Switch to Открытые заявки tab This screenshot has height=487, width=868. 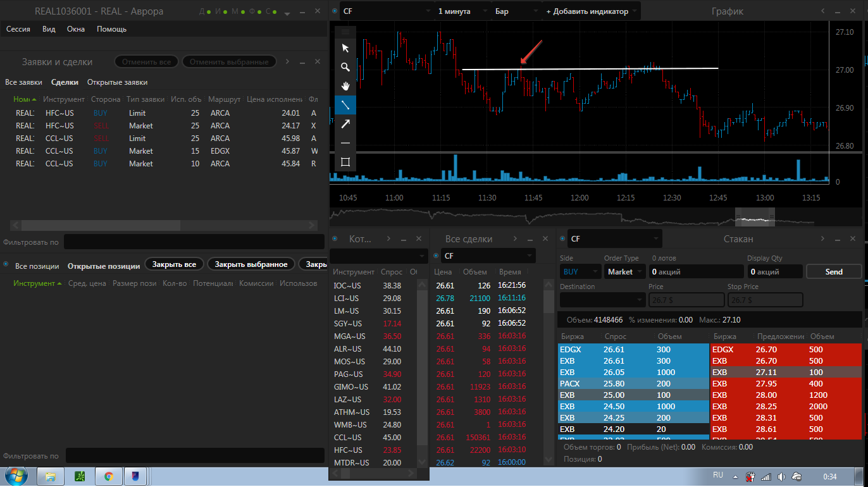[x=117, y=82]
